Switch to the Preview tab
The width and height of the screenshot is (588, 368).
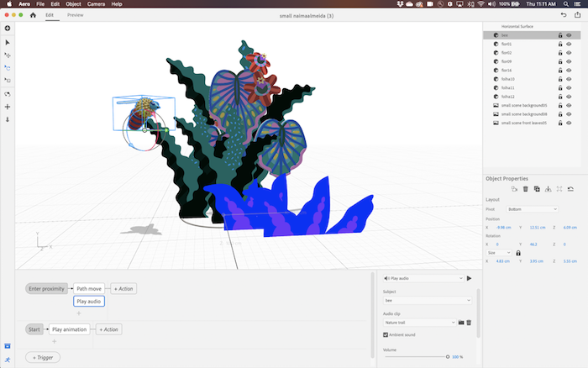pyautogui.click(x=76, y=15)
